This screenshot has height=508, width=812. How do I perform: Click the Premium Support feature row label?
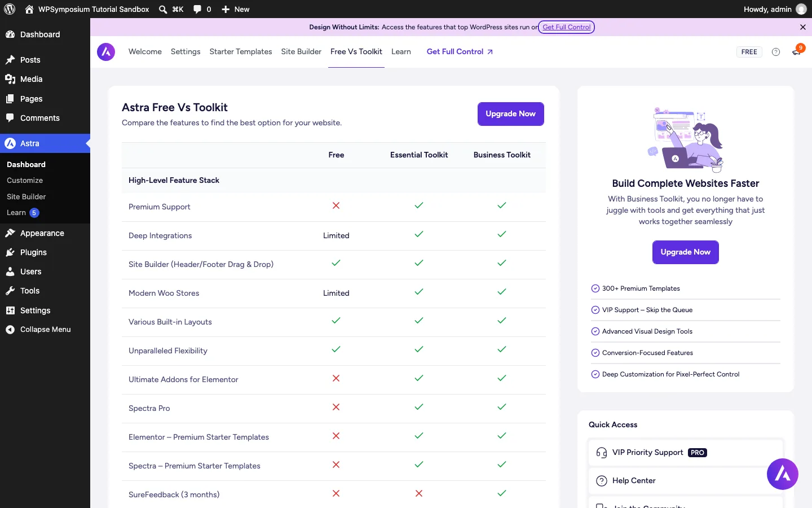[160, 207]
